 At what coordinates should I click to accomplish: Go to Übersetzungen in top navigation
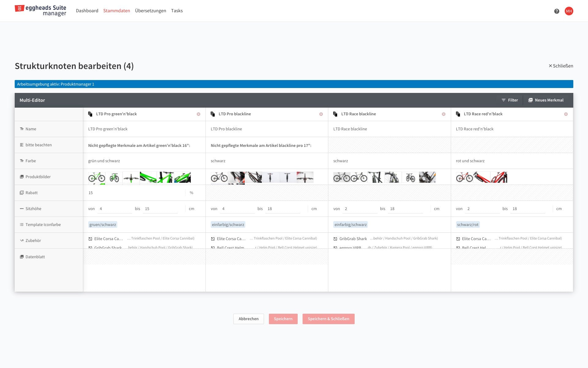pyautogui.click(x=150, y=11)
